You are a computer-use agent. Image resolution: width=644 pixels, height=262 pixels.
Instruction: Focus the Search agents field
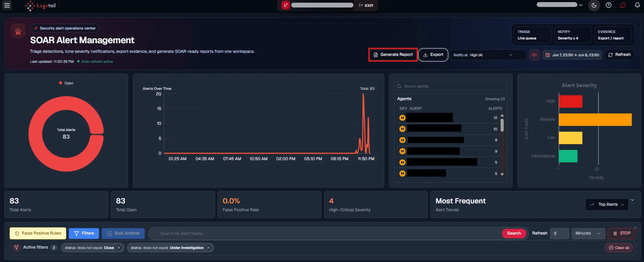tap(450, 86)
